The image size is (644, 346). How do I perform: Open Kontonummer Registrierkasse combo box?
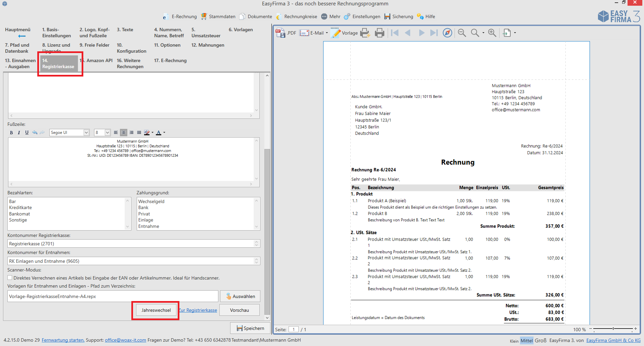(134, 244)
